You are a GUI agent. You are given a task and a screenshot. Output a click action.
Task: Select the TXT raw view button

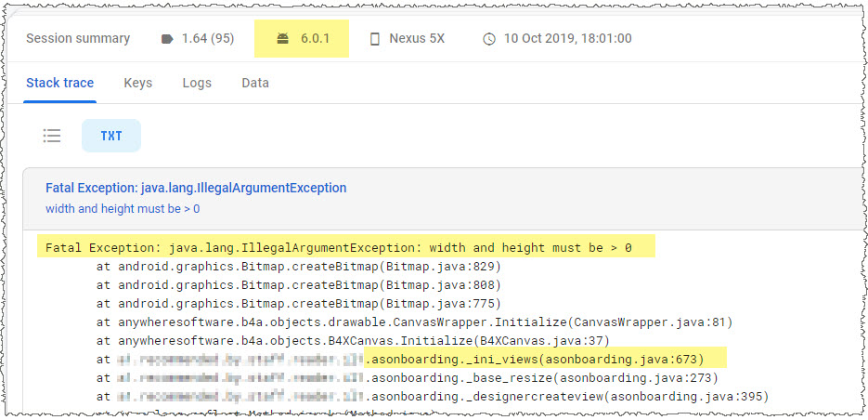110,136
